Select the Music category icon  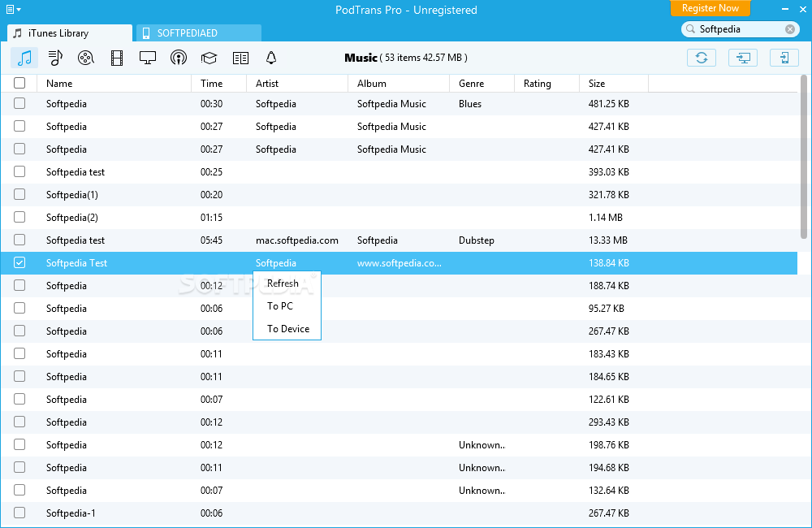[x=25, y=58]
